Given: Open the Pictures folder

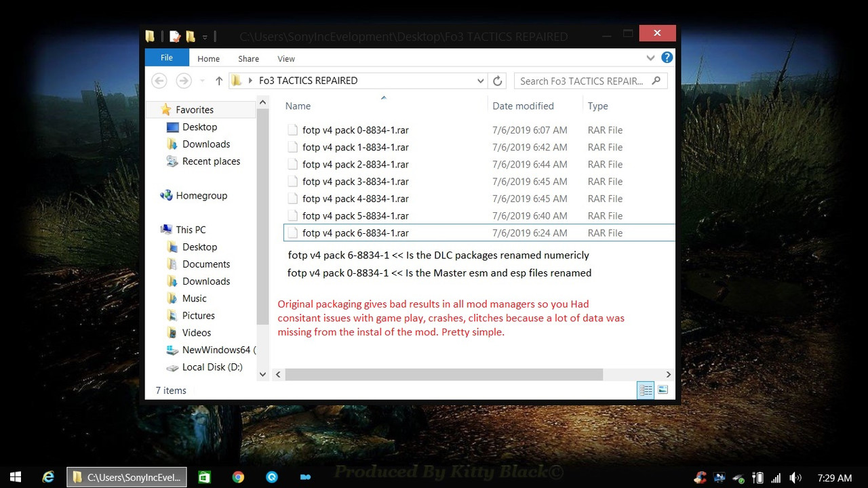Looking at the screenshot, I should 198,315.
